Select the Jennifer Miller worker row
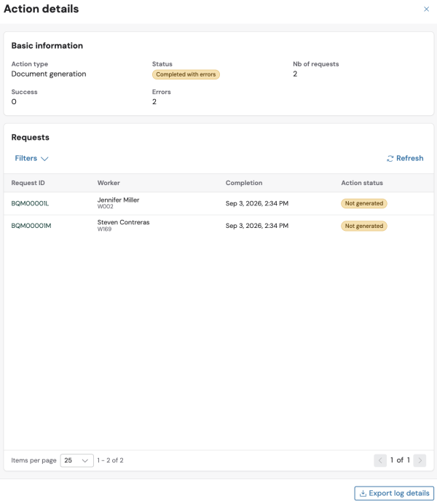437x504 pixels. (x=219, y=203)
